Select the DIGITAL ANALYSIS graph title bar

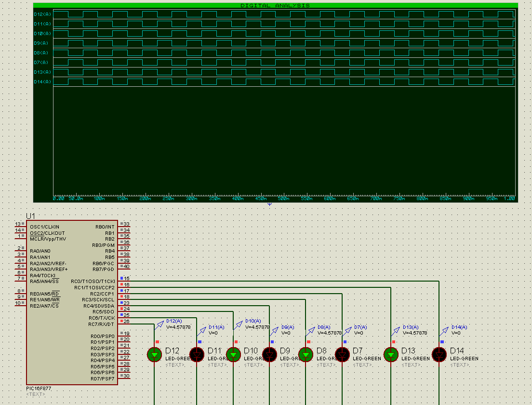(x=276, y=5)
